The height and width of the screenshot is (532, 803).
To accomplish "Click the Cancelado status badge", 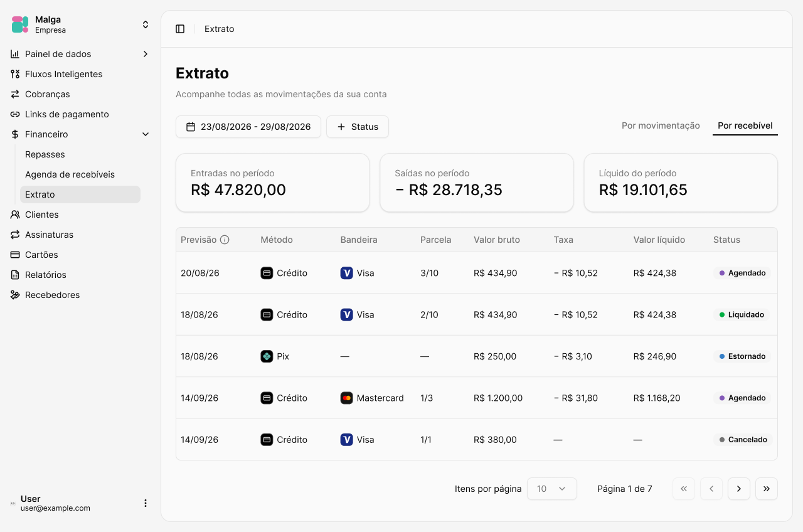I will point(743,440).
